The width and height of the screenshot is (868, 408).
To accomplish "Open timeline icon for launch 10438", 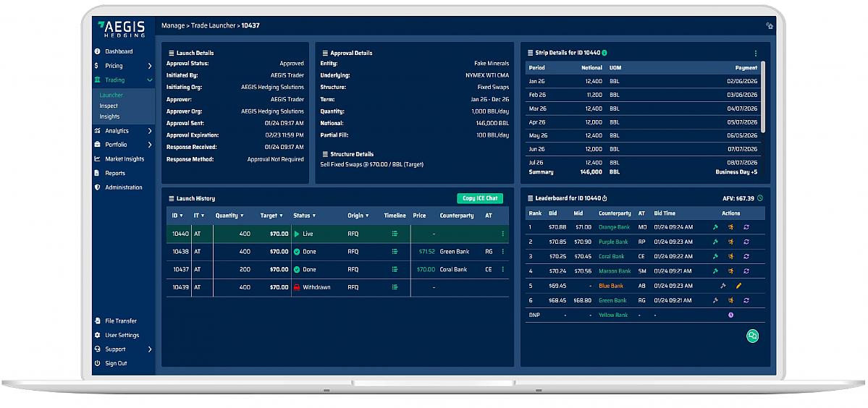I will (x=395, y=252).
